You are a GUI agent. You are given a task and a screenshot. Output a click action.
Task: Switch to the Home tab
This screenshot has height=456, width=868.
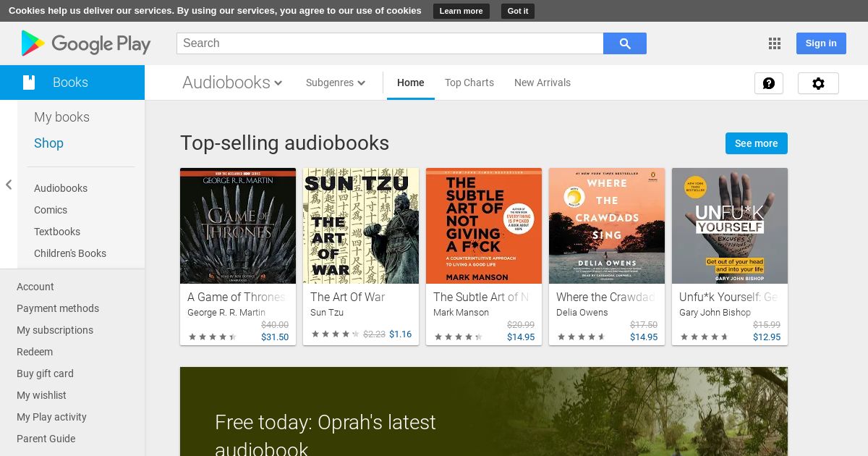(411, 83)
